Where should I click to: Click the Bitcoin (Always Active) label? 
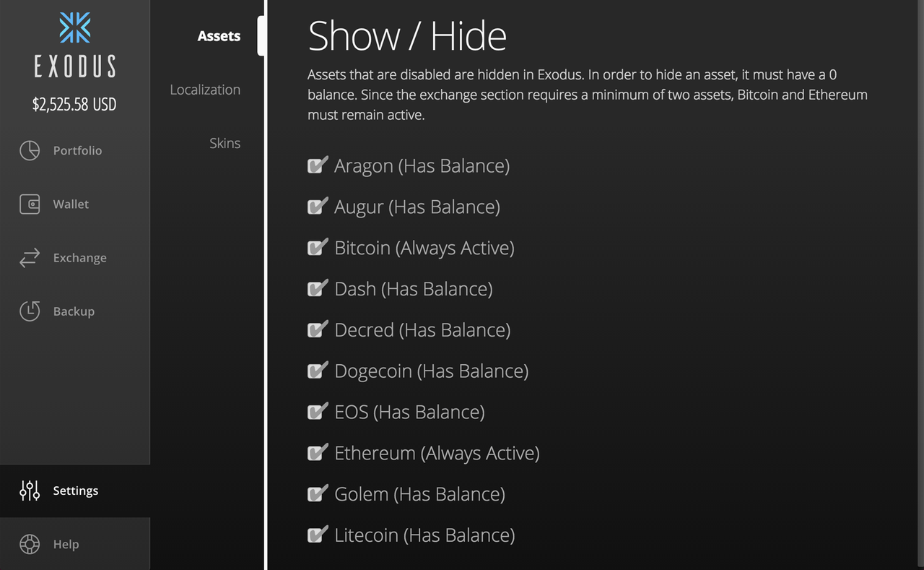[x=424, y=248]
